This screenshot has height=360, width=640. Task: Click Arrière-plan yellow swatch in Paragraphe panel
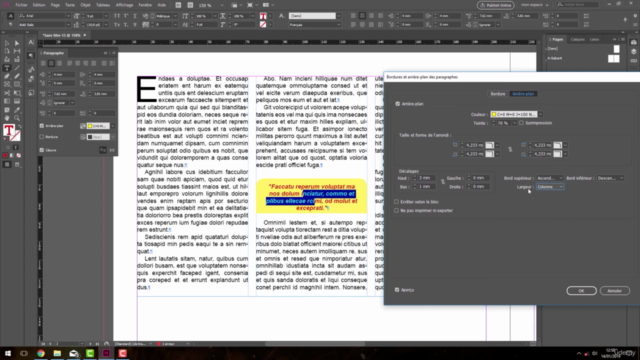[x=98, y=126]
